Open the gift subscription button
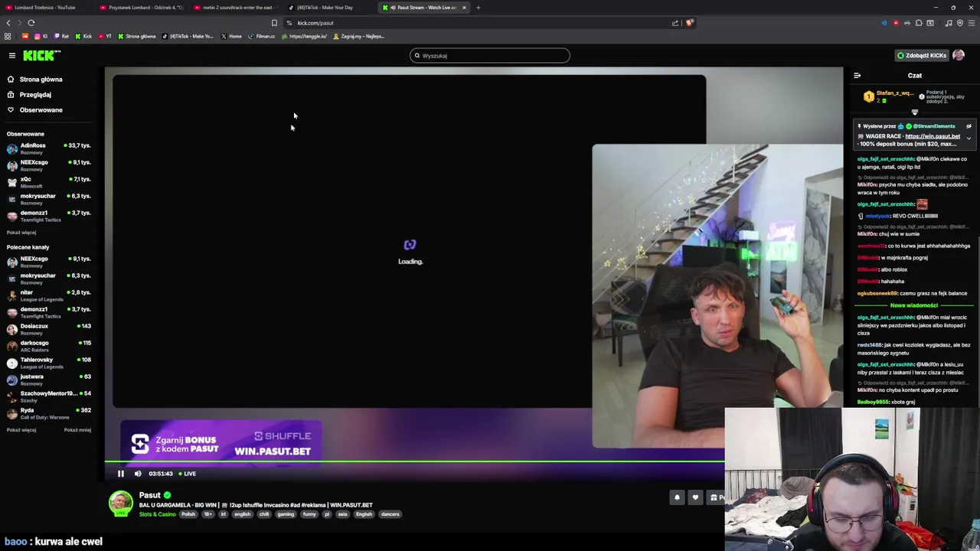 tap(716, 497)
